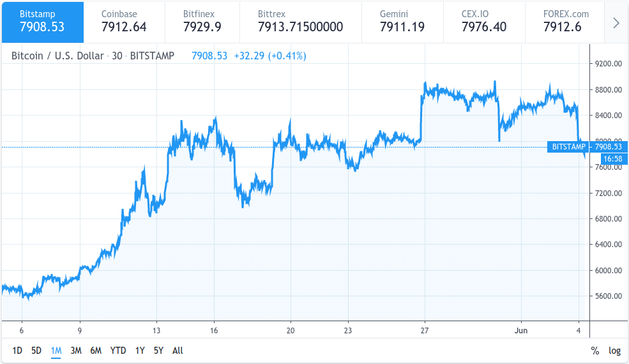Select the 5Y time range
This screenshot has width=629, height=364.
[x=158, y=351]
